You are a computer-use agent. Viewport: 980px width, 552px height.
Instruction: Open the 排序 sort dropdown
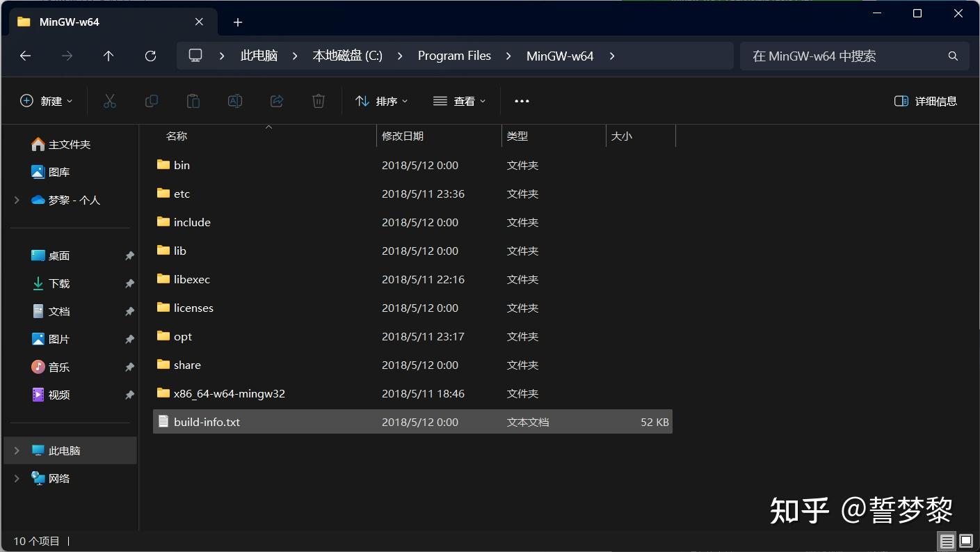point(382,101)
